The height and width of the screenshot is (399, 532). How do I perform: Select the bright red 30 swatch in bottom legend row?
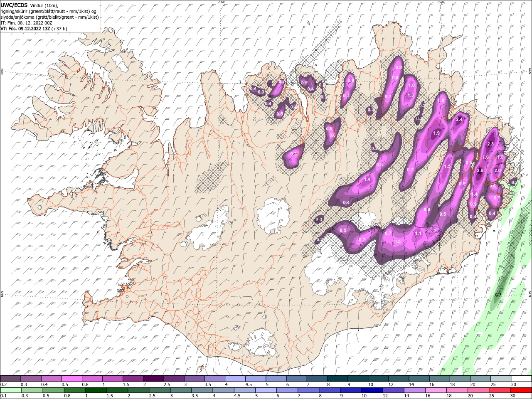pos(521,390)
